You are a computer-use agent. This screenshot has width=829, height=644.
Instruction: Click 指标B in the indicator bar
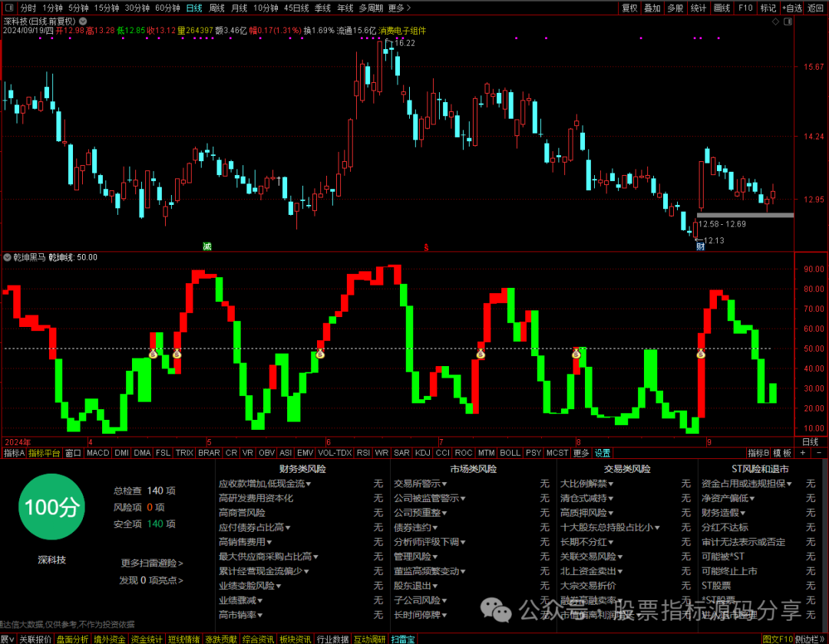tap(758, 453)
